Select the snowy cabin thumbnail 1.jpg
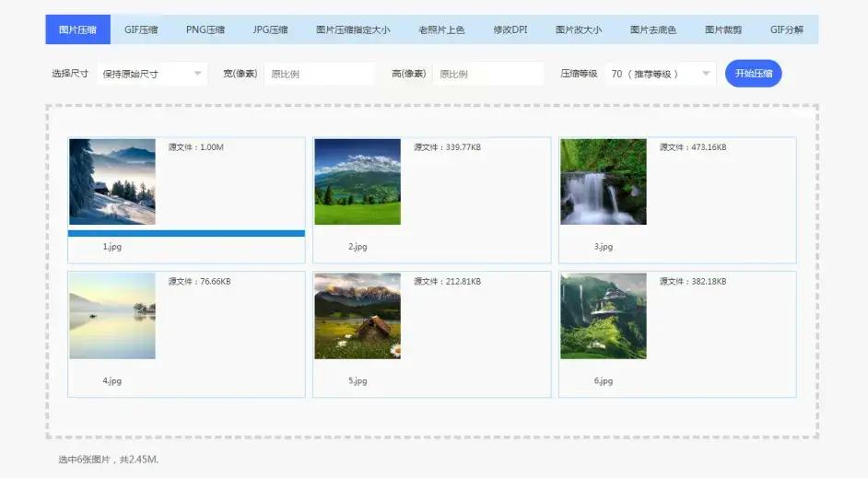The height and width of the screenshot is (478, 868). 112,181
